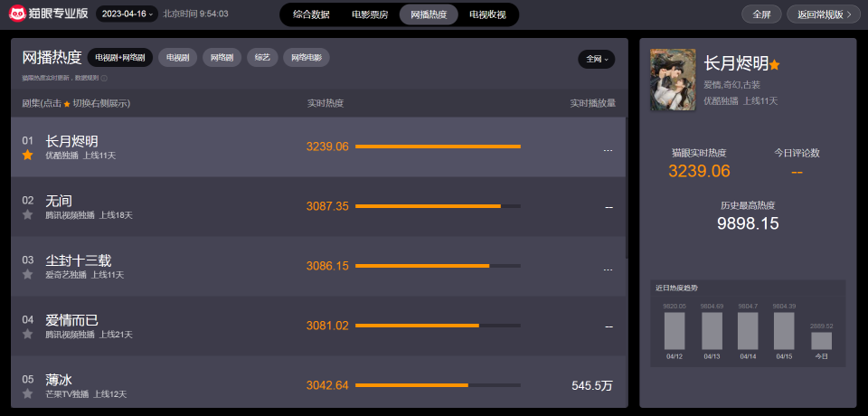Open the 2023-04-16 date dropdown

tap(127, 14)
